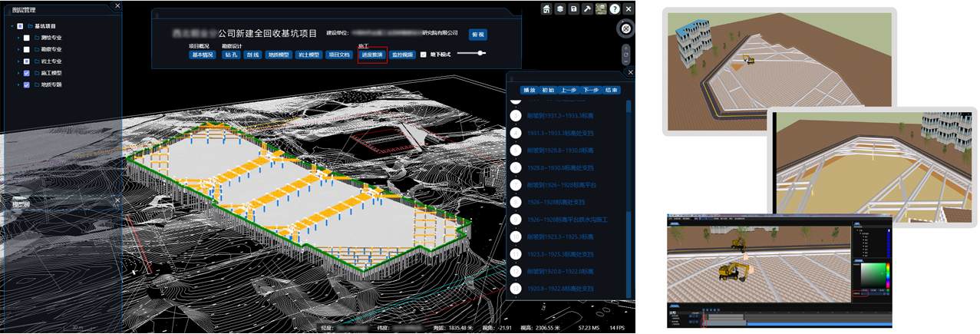Open the 进度推演 construction progress tab

[x=372, y=55]
